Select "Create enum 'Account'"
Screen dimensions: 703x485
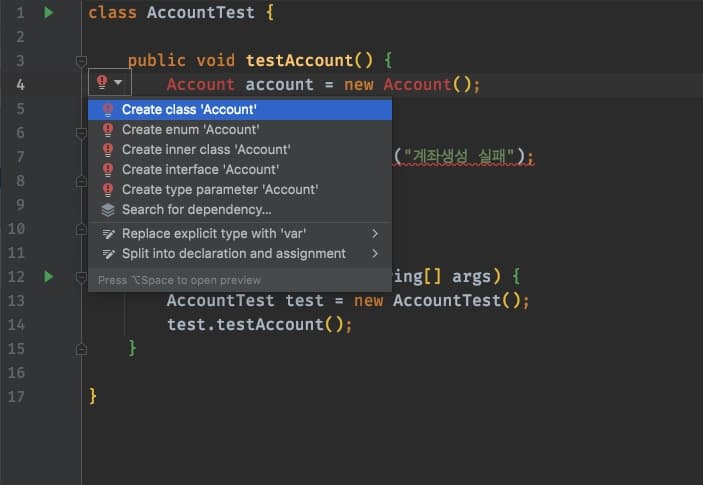pos(240,130)
